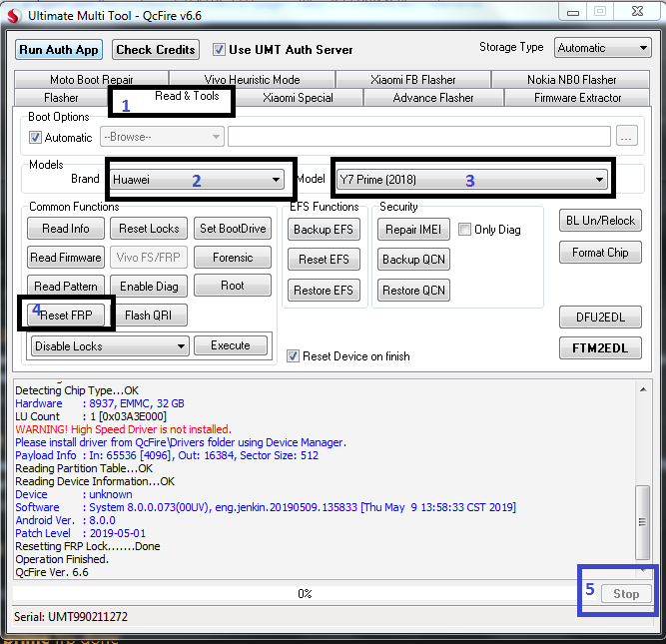
Task: Open the Firmware Extractor tab
Action: (x=577, y=98)
